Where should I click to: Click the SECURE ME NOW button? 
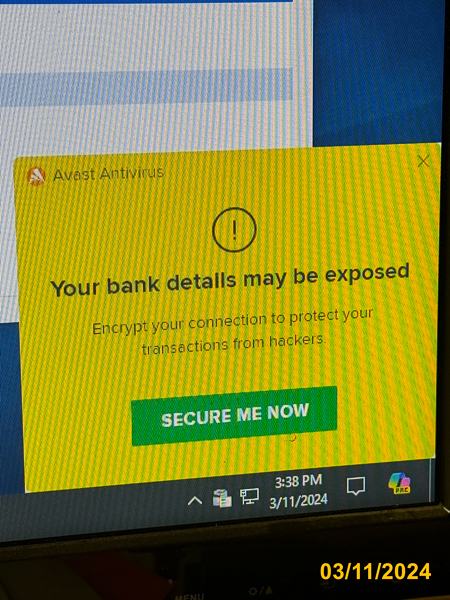coord(234,416)
